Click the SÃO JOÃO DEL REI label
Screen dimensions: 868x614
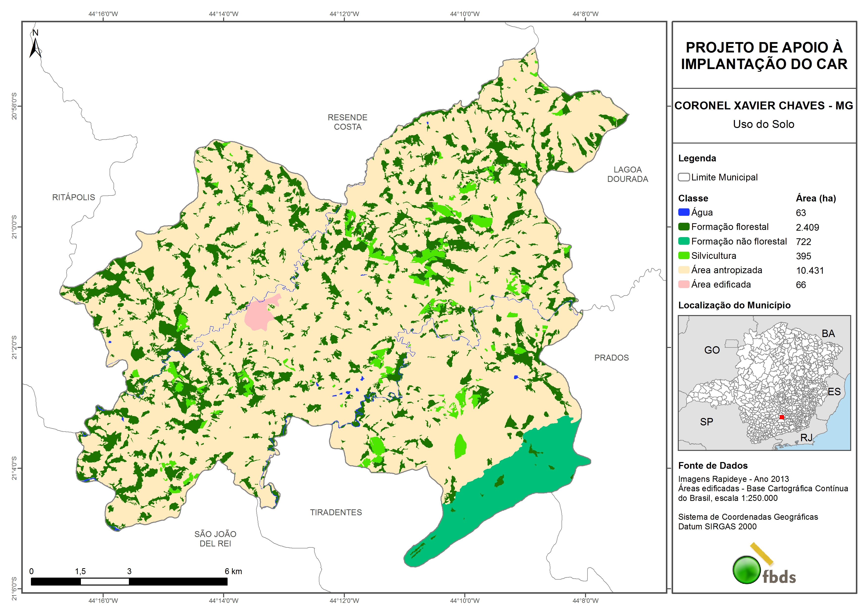click(215, 539)
